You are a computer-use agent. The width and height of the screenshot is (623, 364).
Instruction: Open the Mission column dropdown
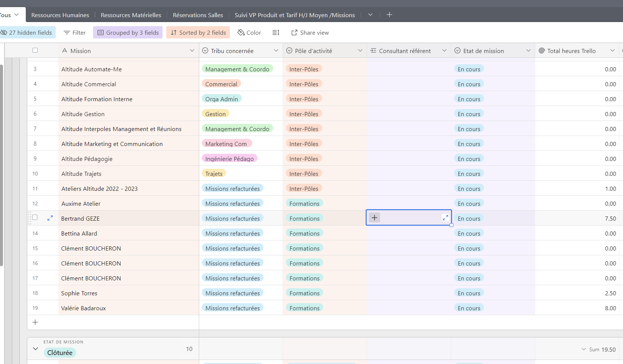coord(192,50)
